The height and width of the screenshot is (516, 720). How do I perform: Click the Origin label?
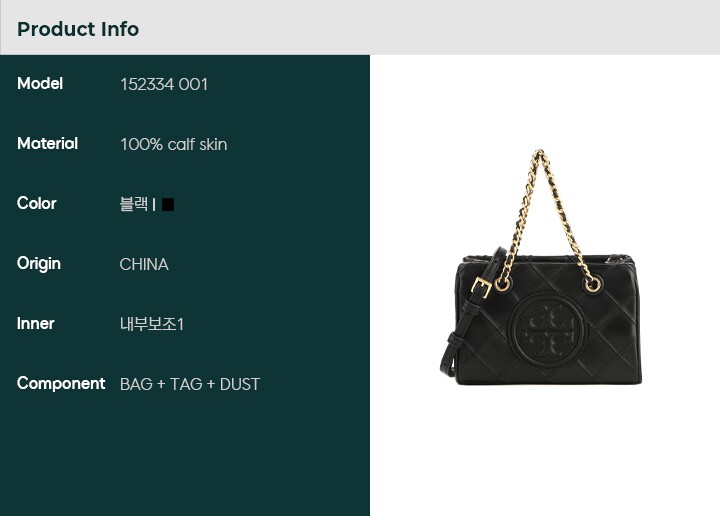click(x=39, y=264)
